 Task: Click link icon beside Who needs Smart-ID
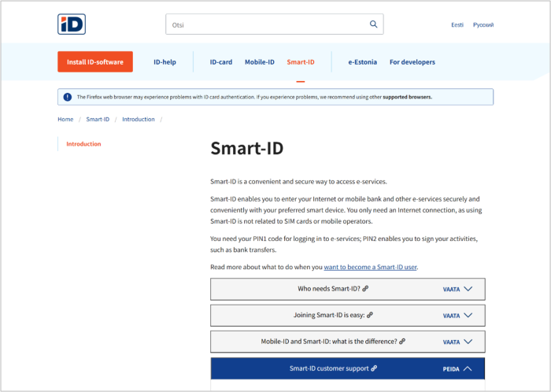click(365, 289)
